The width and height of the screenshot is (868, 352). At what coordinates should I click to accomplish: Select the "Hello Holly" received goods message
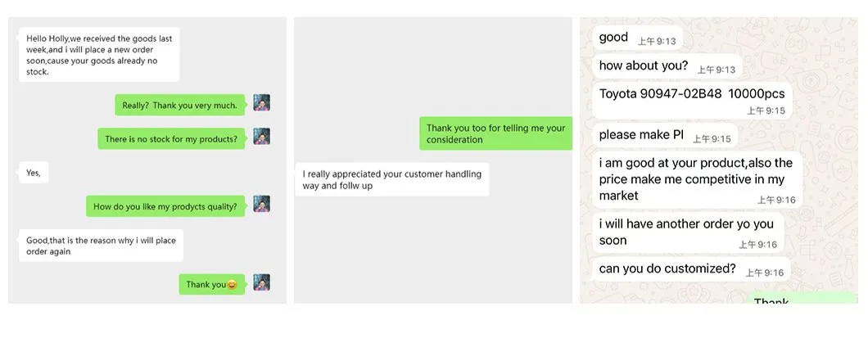coord(98,55)
